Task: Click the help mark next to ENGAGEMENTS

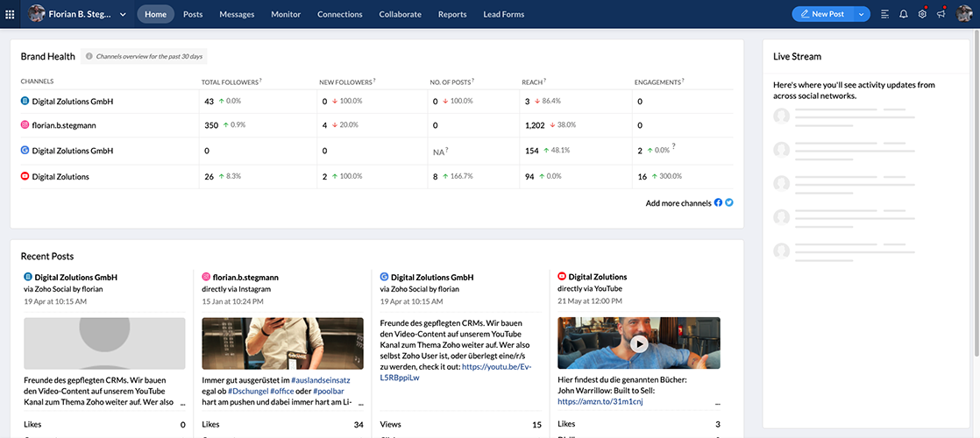Action: [683, 81]
